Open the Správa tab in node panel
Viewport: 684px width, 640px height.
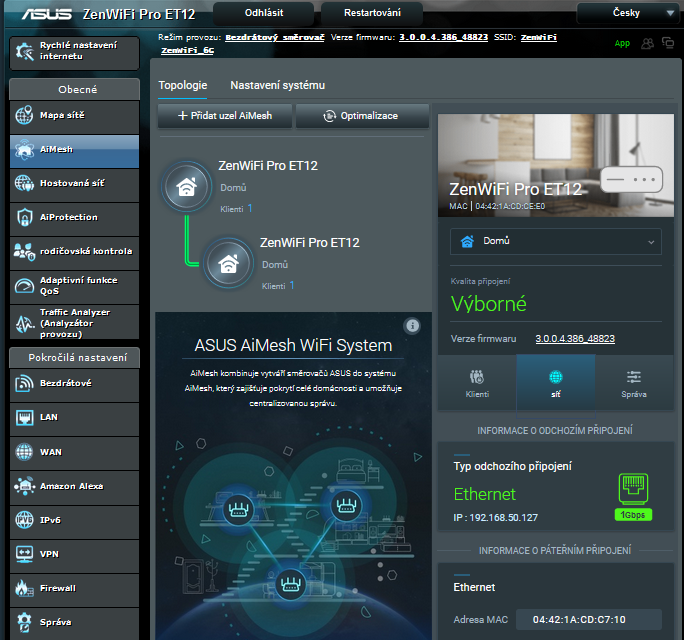click(634, 383)
